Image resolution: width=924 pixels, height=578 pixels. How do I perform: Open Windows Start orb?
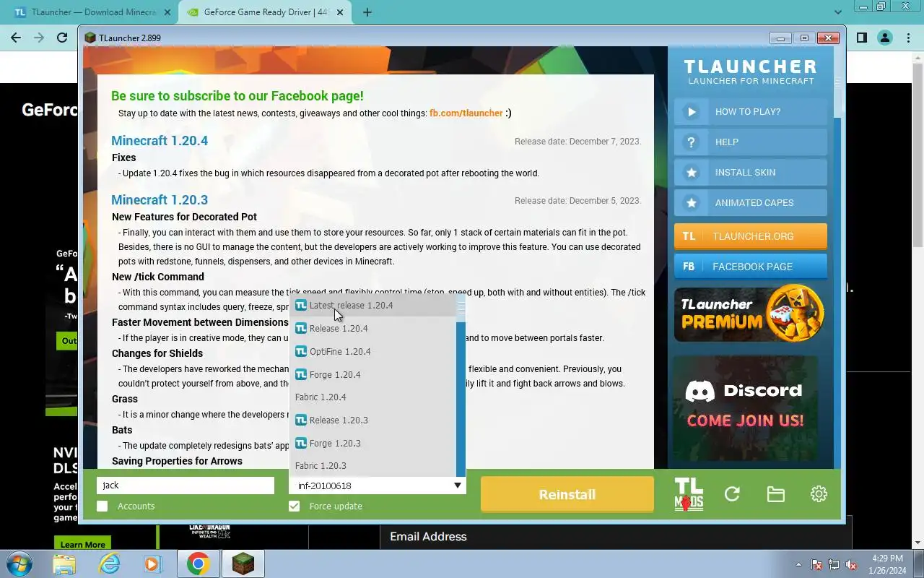[x=19, y=564]
